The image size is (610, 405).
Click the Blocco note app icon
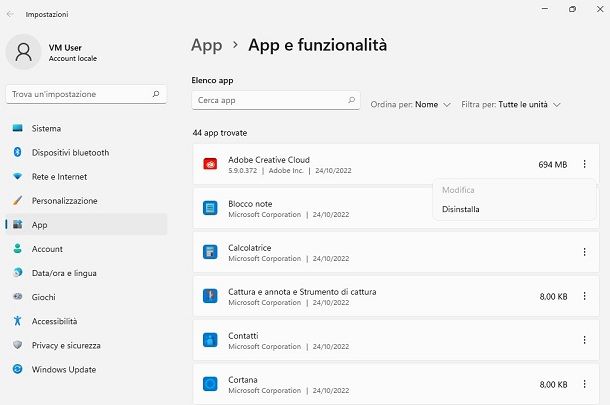click(x=210, y=208)
